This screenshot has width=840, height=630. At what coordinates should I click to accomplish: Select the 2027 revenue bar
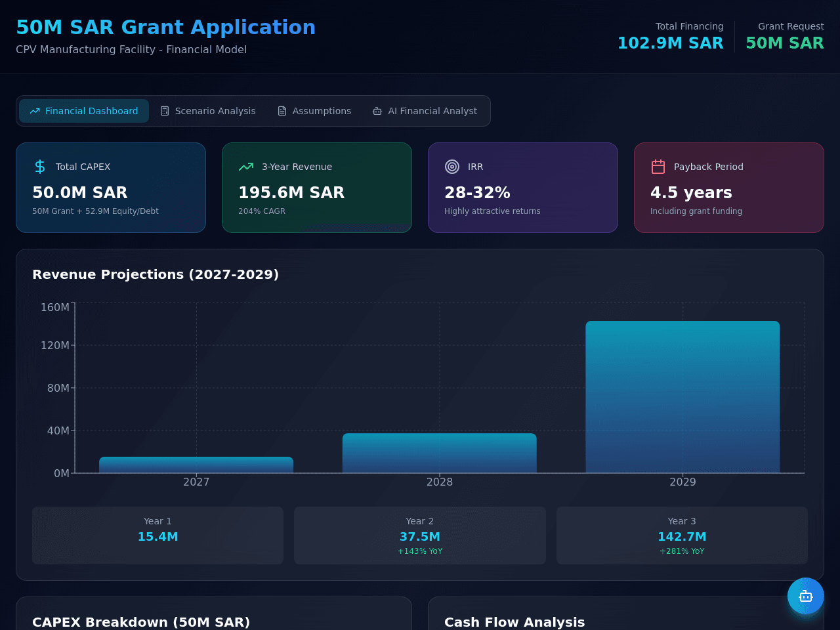point(196,465)
